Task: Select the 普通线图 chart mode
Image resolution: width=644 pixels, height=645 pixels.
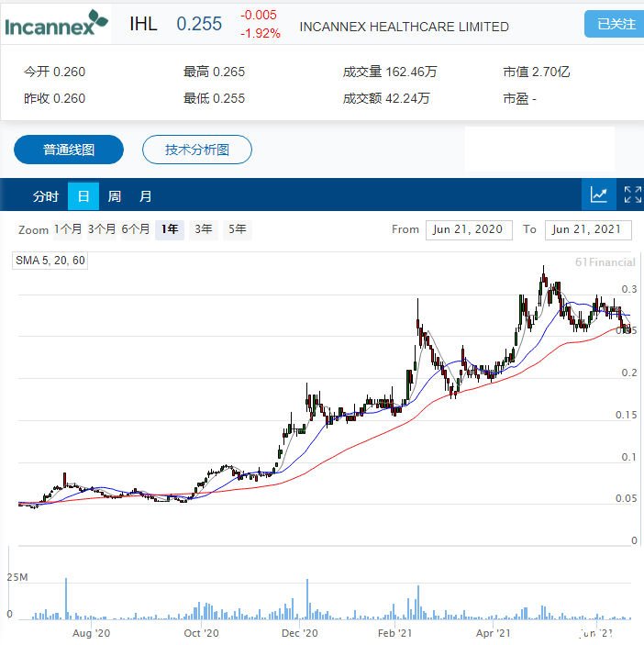Action: (x=69, y=150)
